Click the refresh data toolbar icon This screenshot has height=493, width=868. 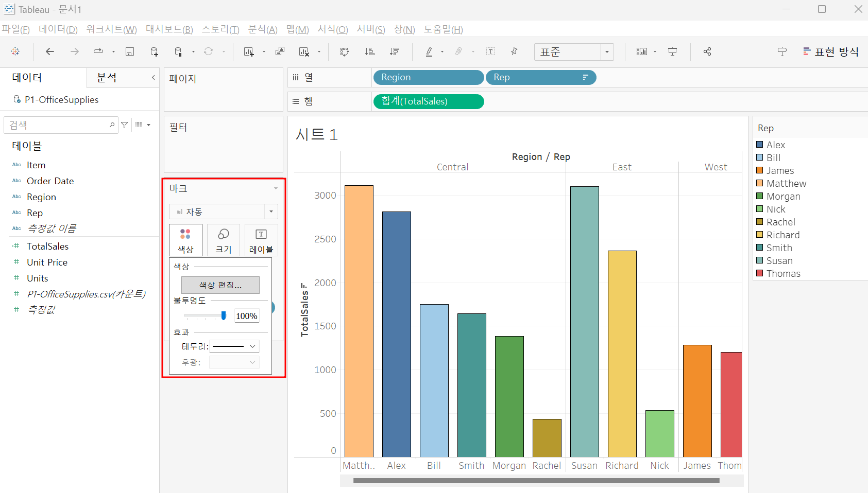tap(208, 51)
